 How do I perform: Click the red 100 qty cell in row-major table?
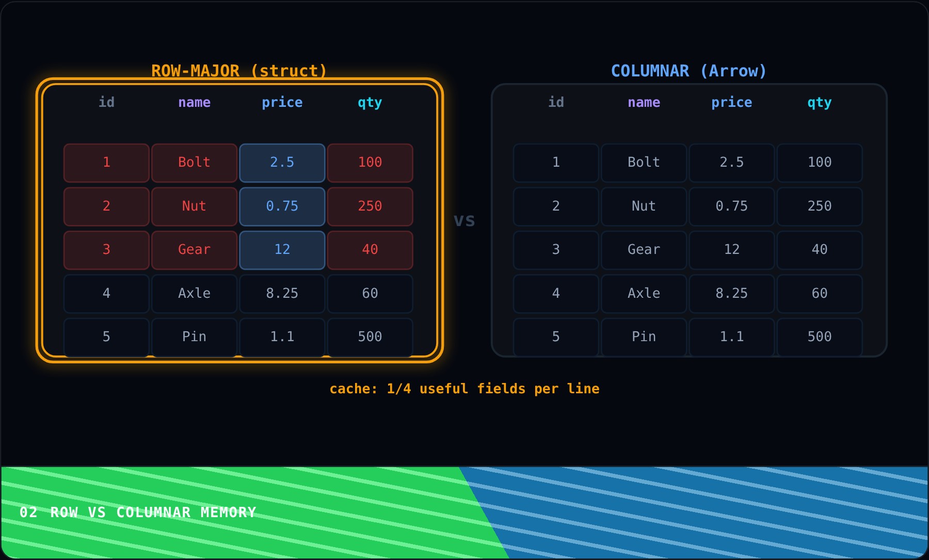(x=370, y=163)
